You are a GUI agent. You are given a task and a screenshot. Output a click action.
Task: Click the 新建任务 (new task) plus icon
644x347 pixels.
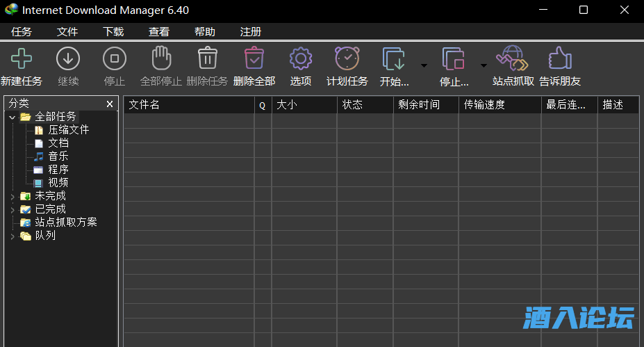click(22, 59)
